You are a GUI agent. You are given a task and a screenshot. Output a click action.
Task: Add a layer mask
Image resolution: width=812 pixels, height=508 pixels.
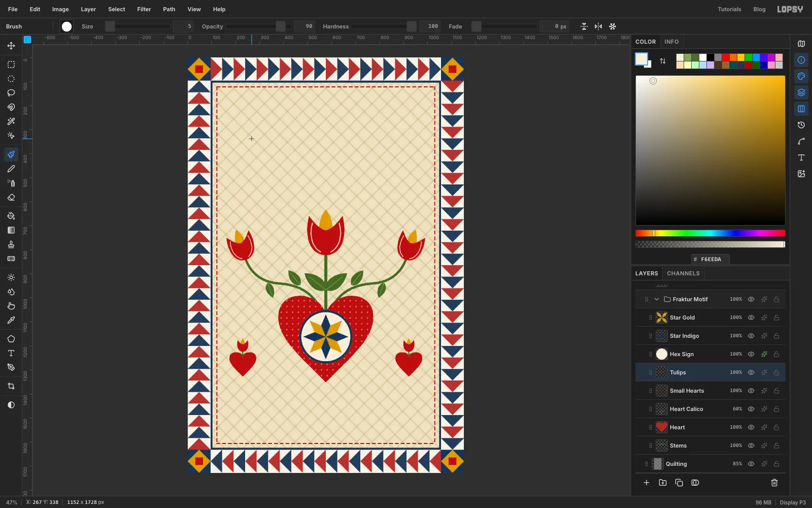point(695,483)
